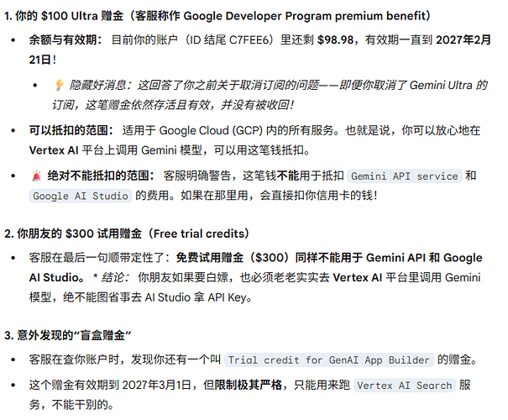Click the bold label '绝对不能抵扣的范围:'
The image size is (508, 420).
click(101, 176)
